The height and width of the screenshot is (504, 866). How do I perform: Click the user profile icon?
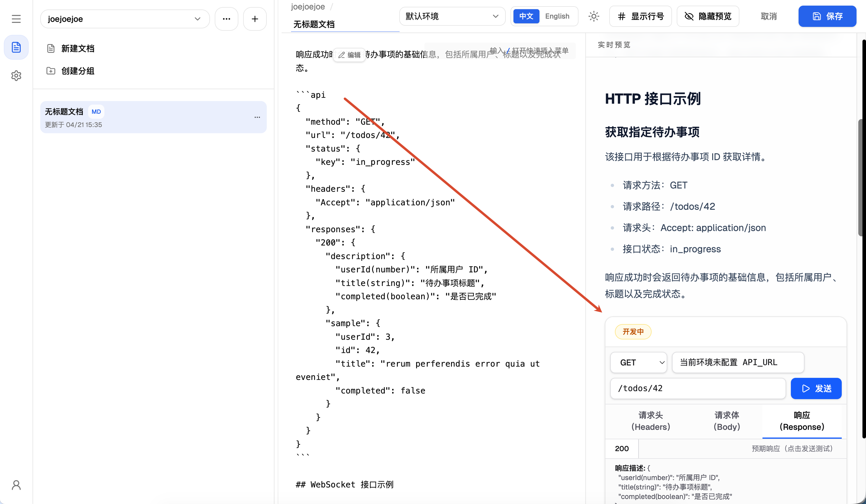pos(16,485)
